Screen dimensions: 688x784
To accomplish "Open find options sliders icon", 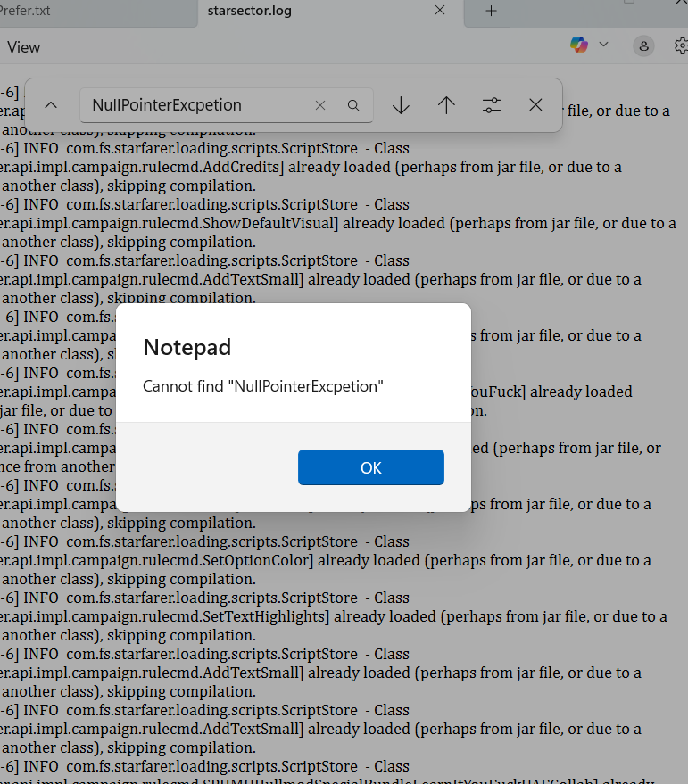I will 492,105.
